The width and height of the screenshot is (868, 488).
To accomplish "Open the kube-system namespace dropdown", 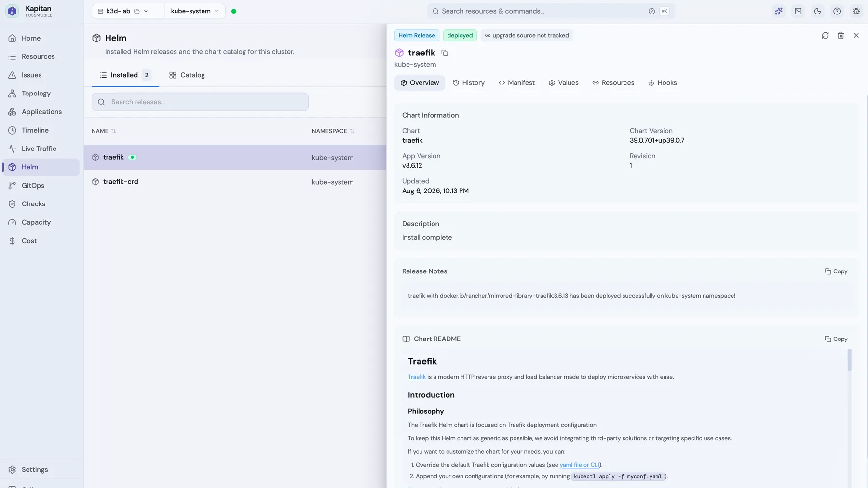I will [195, 11].
